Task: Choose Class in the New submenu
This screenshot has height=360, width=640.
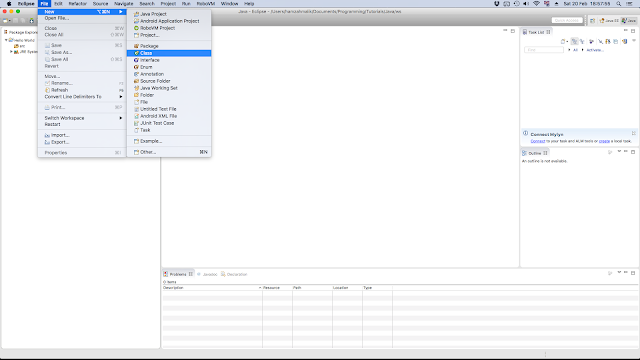Action: click(x=169, y=53)
